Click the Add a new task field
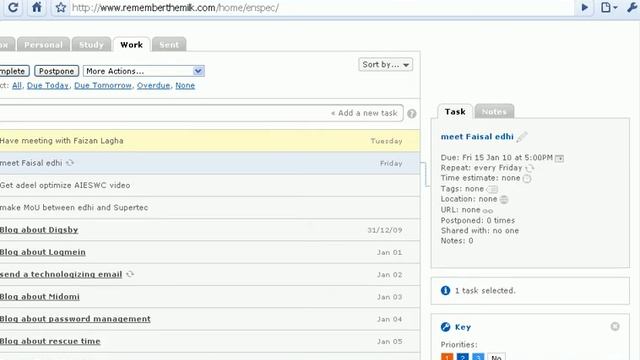Viewport: 640px width, 360px height. [202, 113]
